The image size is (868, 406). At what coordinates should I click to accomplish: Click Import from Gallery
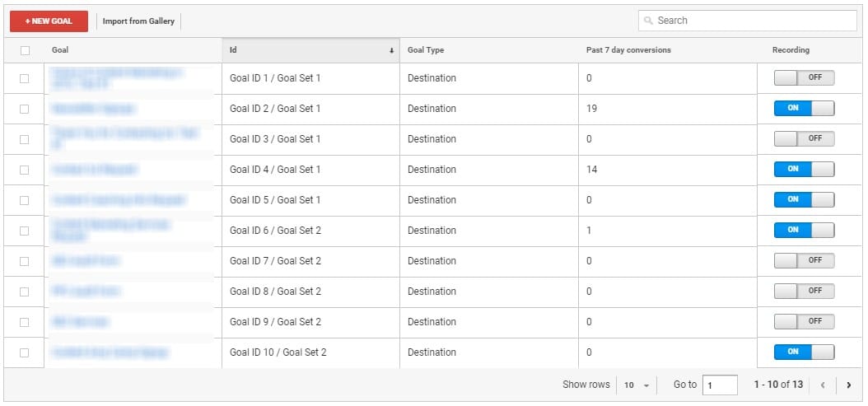pos(138,21)
